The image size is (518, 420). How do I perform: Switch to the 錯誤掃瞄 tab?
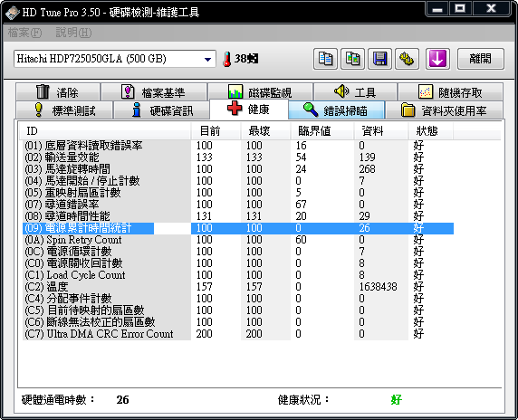coord(337,110)
